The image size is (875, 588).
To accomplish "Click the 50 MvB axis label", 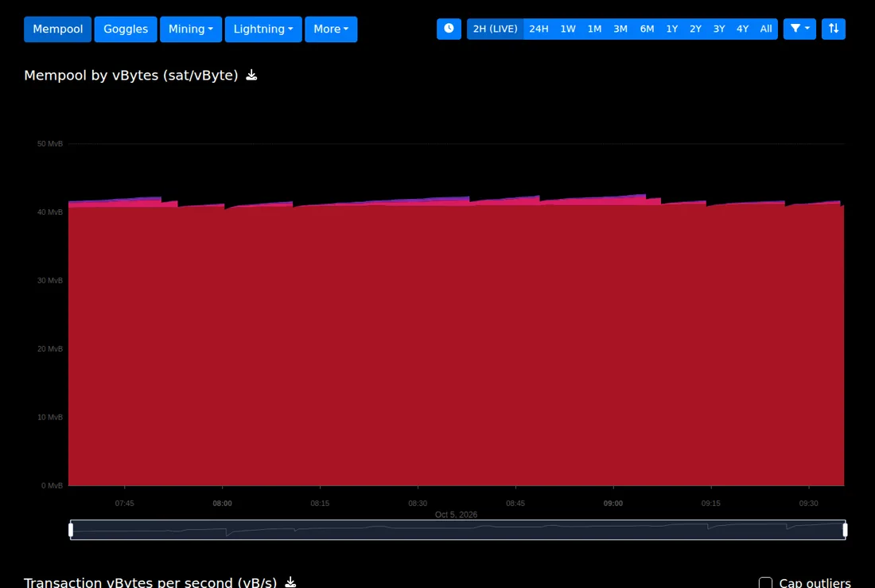I will (49, 143).
